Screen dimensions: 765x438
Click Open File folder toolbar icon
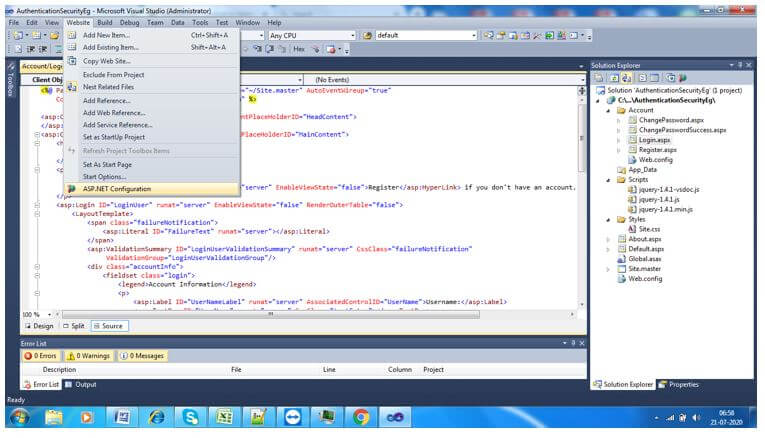pyautogui.click(x=54, y=36)
